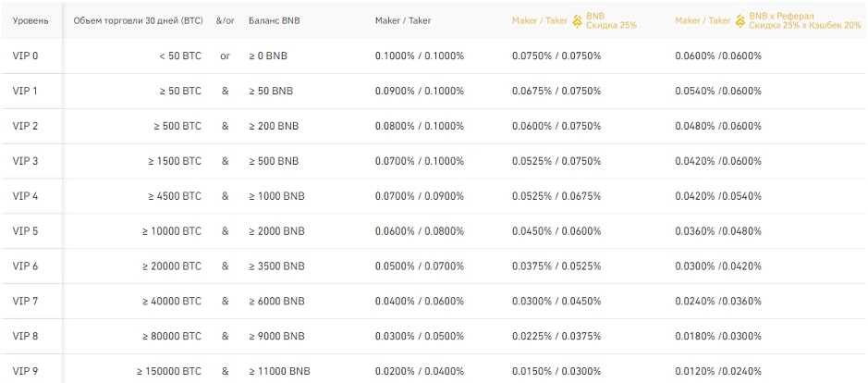Viewport: 868px width, 383px height.
Task: Click the BNB logo beside 'BNB Скидка 25%'
Action: pos(577,19)
